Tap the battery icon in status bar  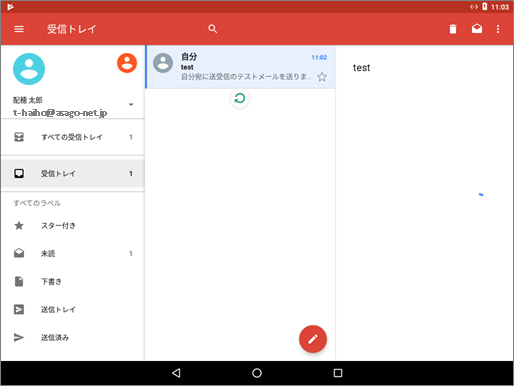[485, 6]
